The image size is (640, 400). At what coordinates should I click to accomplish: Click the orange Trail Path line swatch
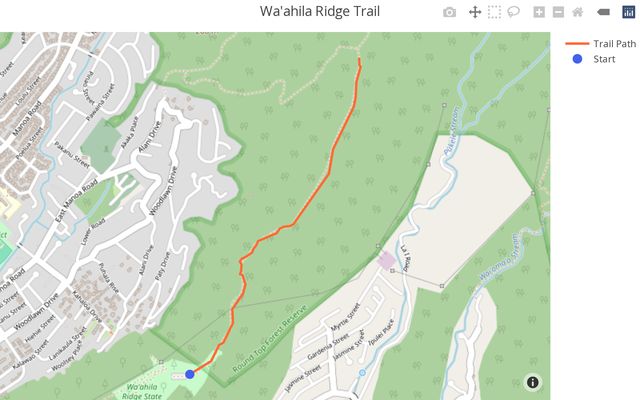[x=577, y=43]
